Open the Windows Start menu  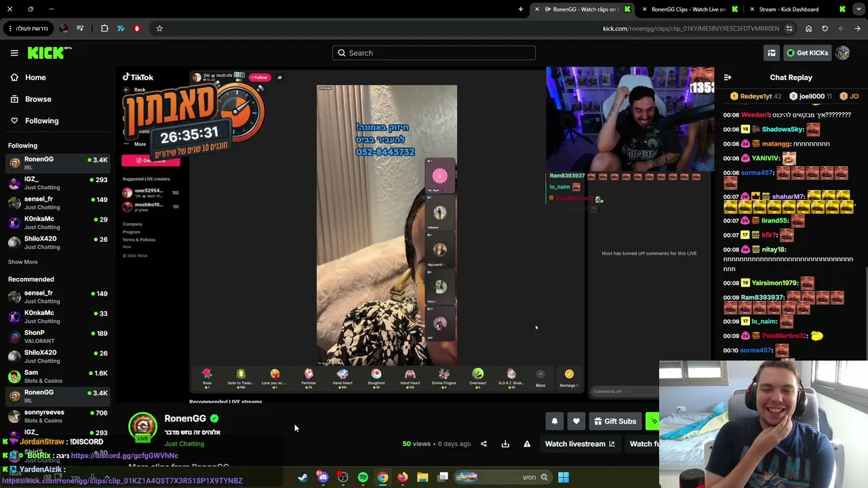(564, 477)
